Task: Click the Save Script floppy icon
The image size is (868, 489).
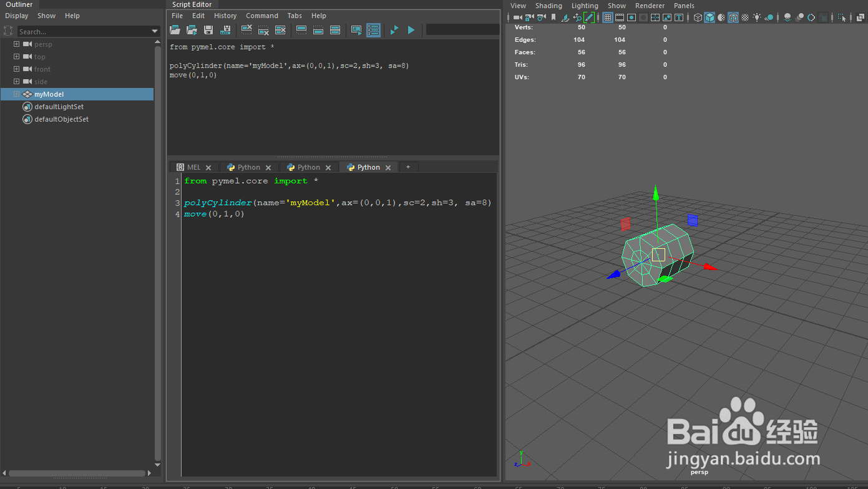Action: [208, 29]
